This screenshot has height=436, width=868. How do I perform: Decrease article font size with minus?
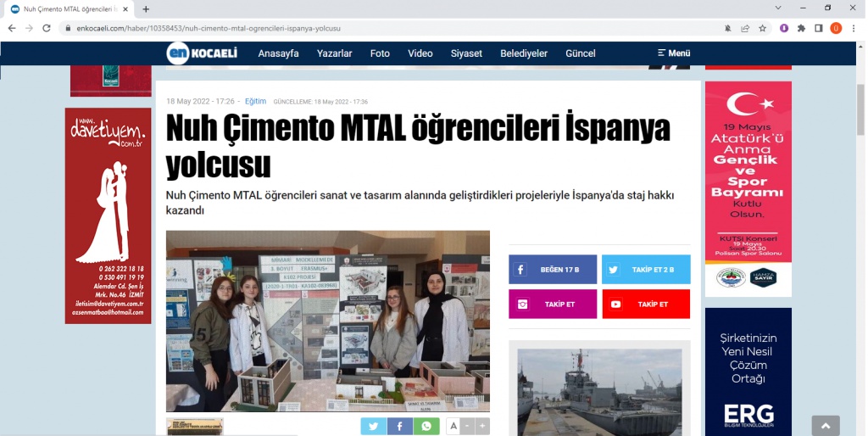468,426
